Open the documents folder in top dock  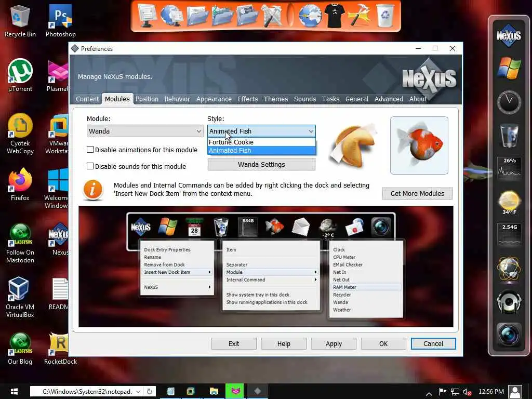[x=197, y=15]
